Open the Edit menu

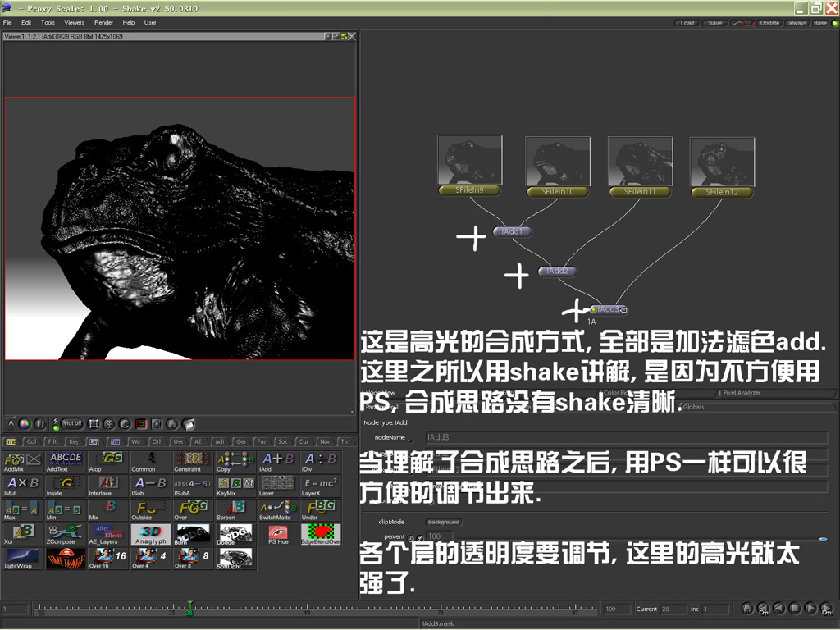(x=26, y=22)
